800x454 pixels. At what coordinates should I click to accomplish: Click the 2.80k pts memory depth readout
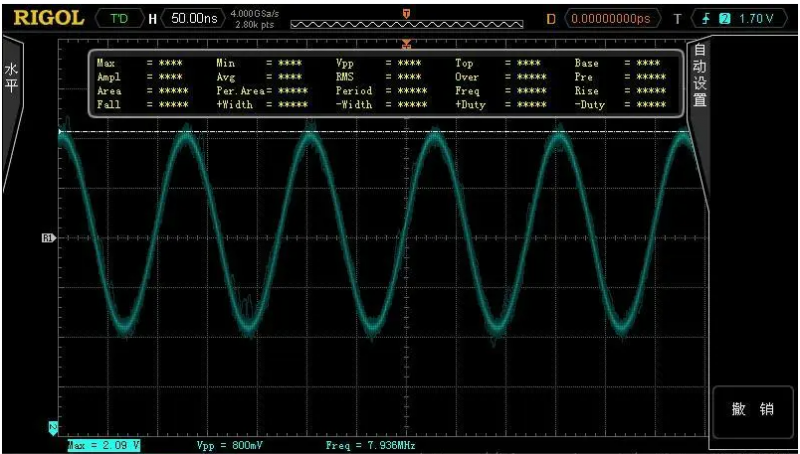pyautogui.click(x=255, y=24)
